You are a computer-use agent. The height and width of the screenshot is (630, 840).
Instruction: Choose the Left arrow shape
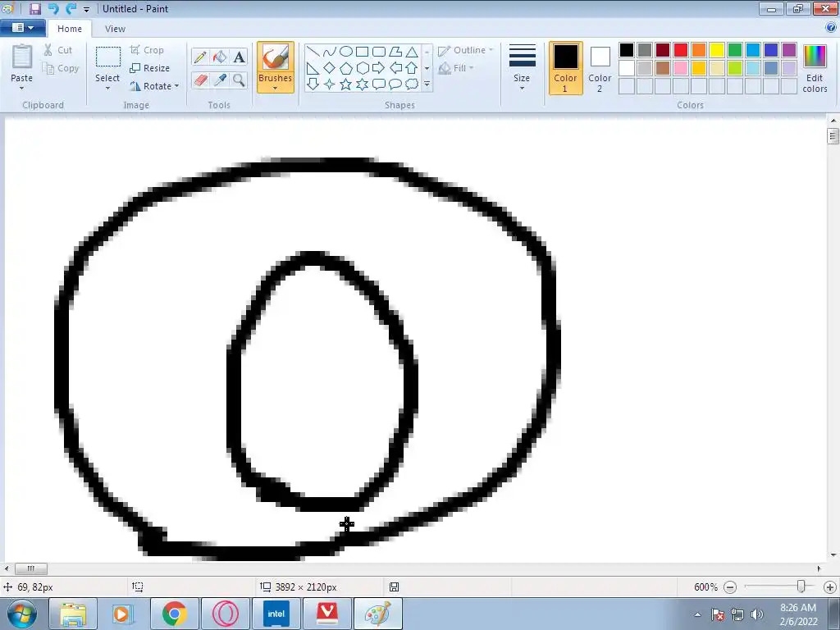pos(395,68)
